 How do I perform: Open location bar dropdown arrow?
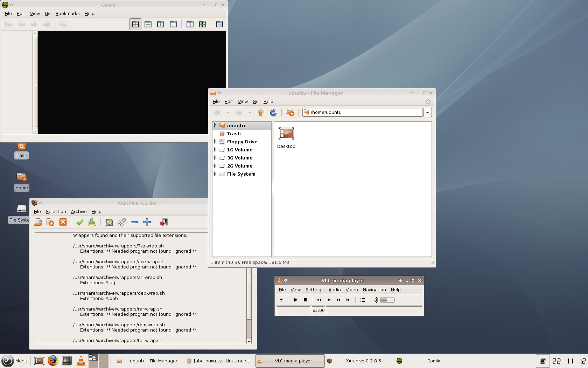pos(427,113)
